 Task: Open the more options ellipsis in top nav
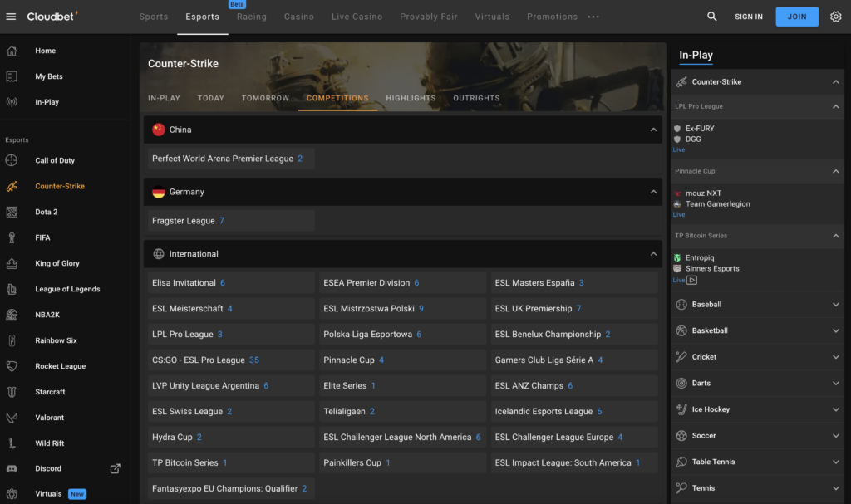[593, 17]
